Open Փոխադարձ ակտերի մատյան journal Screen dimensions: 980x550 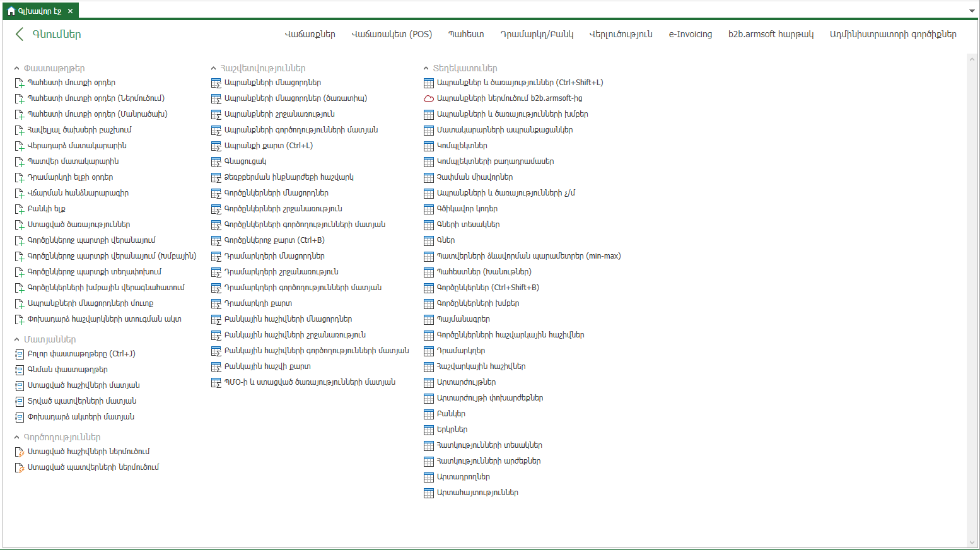point(81,417)
